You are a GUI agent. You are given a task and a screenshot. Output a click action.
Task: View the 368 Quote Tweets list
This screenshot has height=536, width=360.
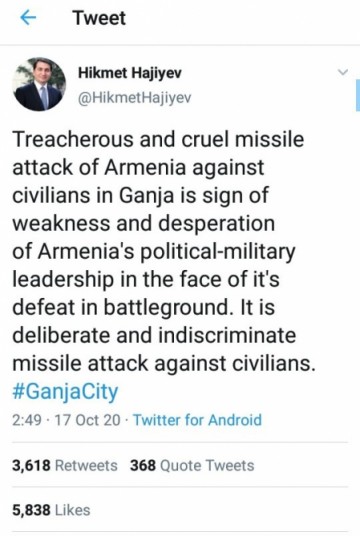tap(192, 466)
